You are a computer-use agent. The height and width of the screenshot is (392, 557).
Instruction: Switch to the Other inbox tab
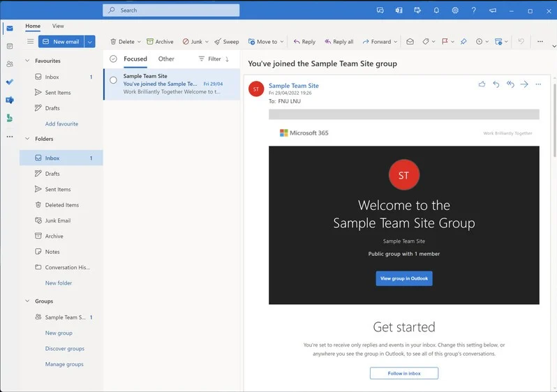166,59
